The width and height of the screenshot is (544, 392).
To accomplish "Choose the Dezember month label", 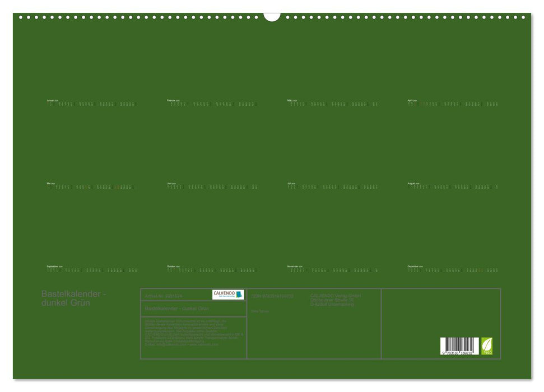I will (x=414, y=266).
